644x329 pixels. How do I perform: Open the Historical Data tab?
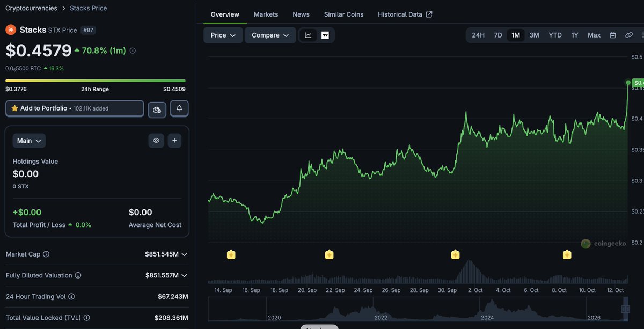pos(405,14)
